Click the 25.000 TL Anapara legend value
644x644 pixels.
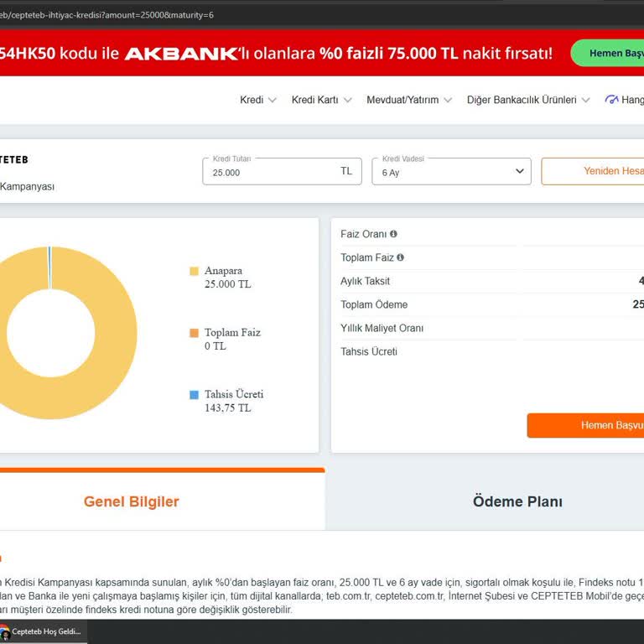click(x=227, y=283)
